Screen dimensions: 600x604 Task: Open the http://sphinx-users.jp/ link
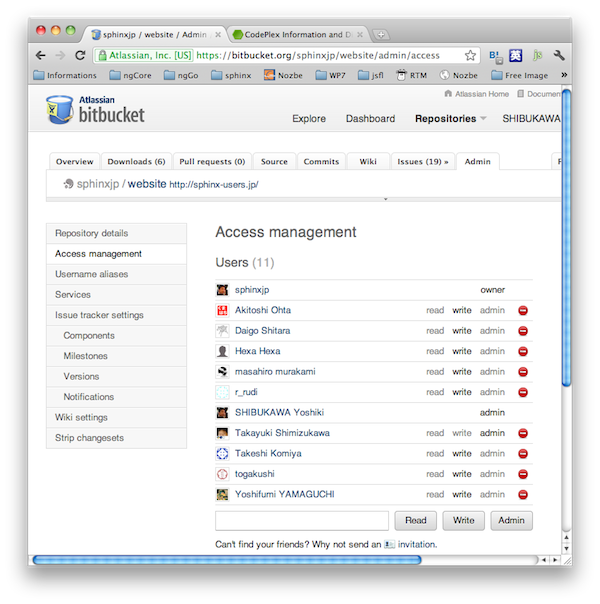214,185
